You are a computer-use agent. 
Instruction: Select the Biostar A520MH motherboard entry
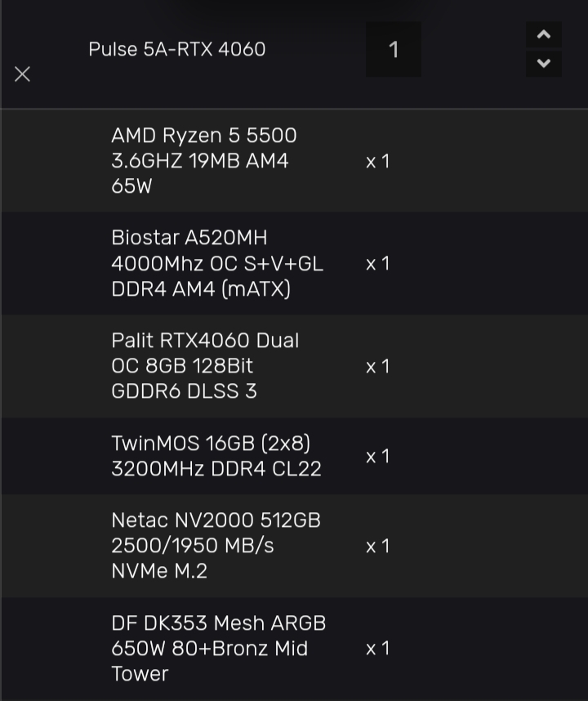(217, 263)
